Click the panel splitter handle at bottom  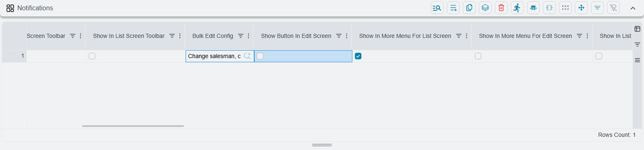[322, 145]
